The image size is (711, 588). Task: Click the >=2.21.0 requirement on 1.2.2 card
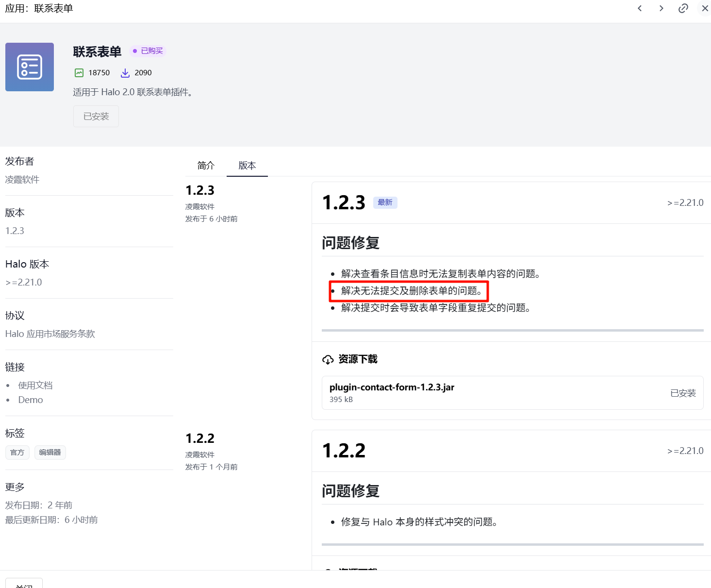click(x=685, y=451)
